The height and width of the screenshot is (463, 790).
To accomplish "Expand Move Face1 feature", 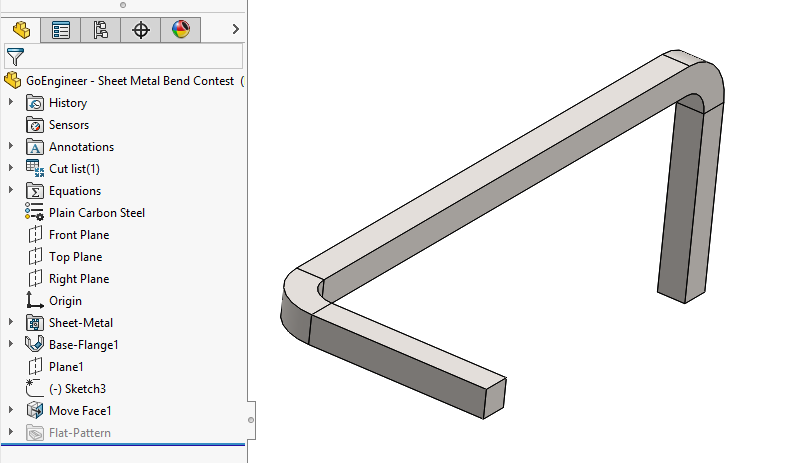I will click(11, 410).
